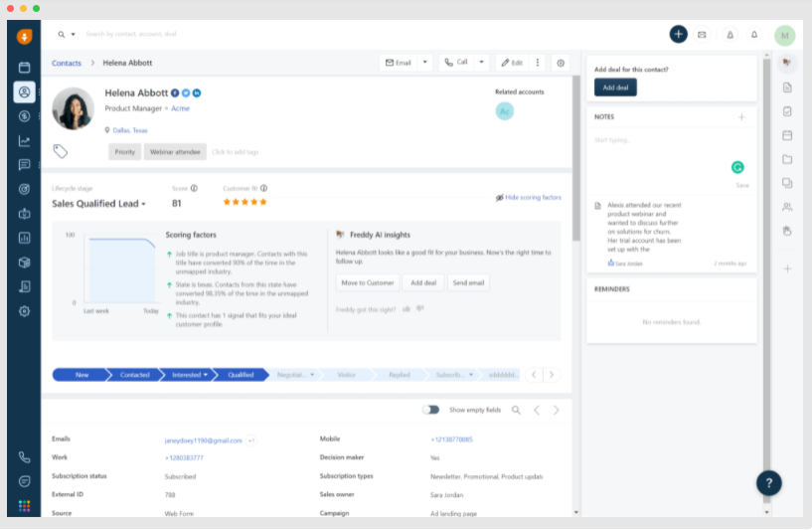Show previous lifecycle stages with left chevron

(x=534, y=375)
